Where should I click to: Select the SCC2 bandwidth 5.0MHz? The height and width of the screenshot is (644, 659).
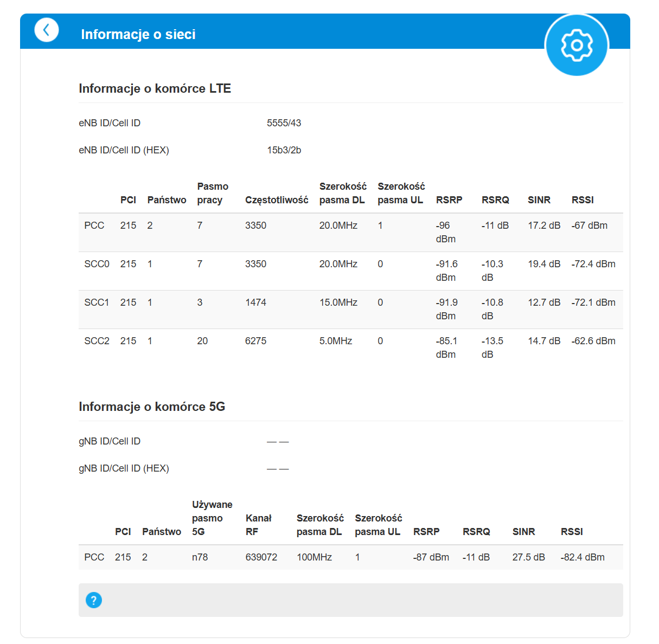[336, 341]
